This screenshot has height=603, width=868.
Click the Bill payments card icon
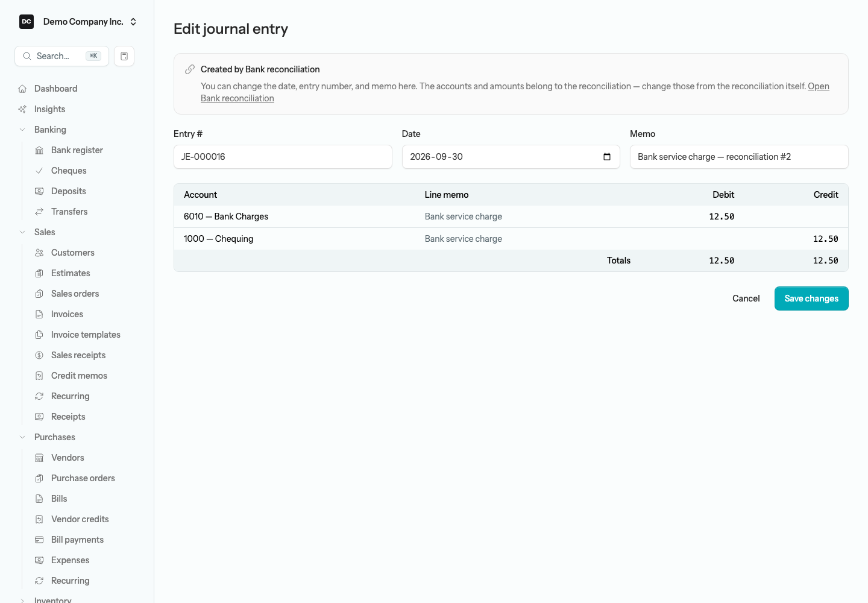click(39, 540)
